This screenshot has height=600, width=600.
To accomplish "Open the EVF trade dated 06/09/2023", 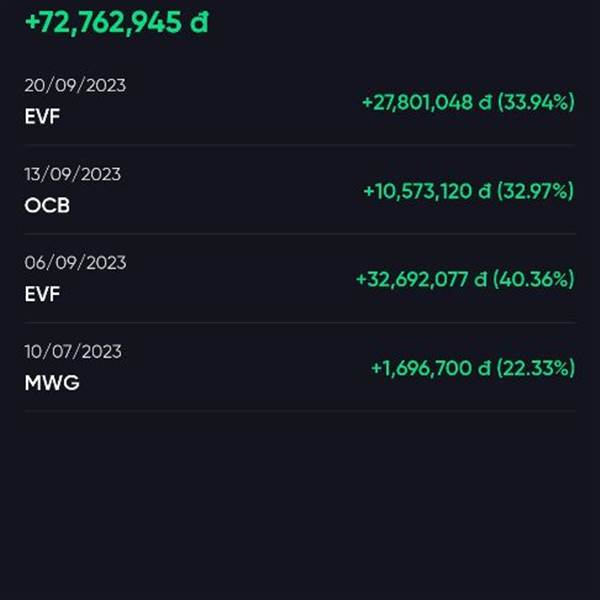I will coord(300,278).
